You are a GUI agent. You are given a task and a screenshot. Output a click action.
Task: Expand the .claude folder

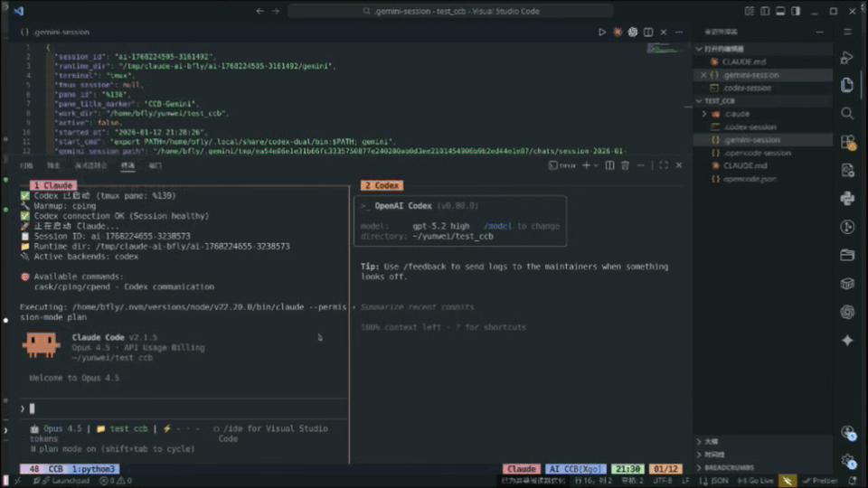click(x=704, y=114)
